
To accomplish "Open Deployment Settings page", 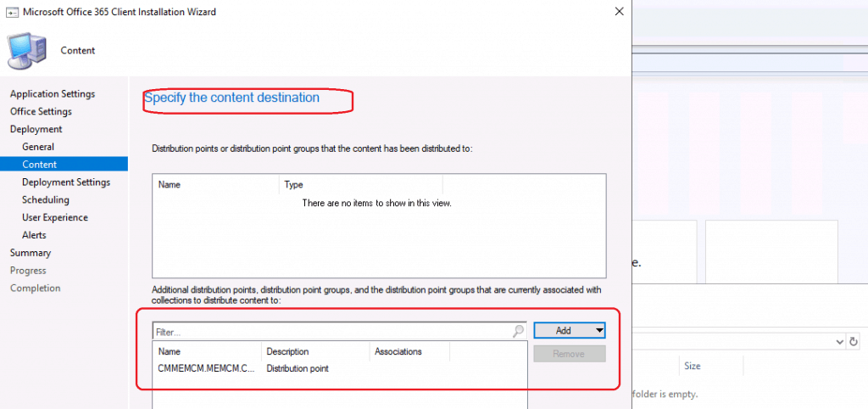I will pos(66,182).
